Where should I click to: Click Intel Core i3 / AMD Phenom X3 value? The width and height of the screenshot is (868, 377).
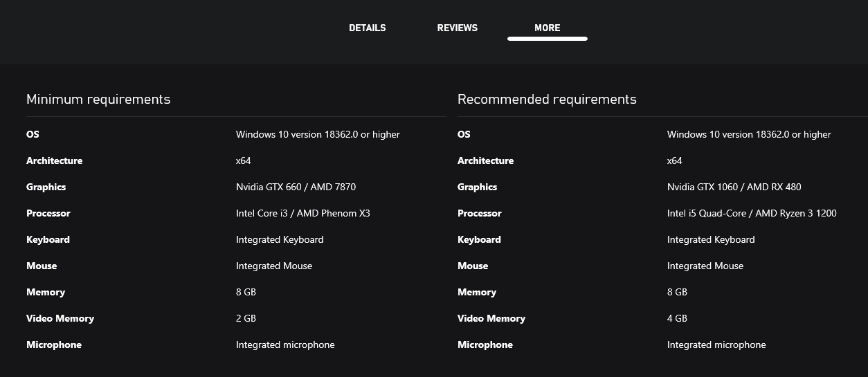302,213
